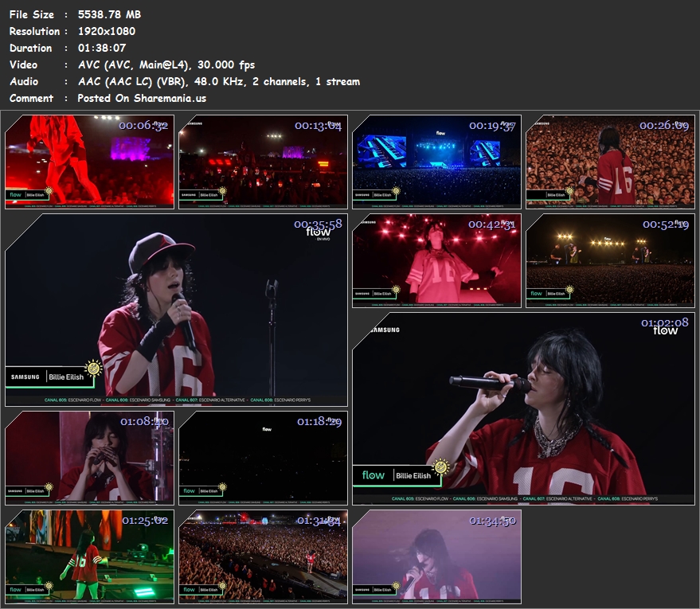Click the 00:19:37 keyboard stage thumbnail
700x609 pixels.
point(436,162)
